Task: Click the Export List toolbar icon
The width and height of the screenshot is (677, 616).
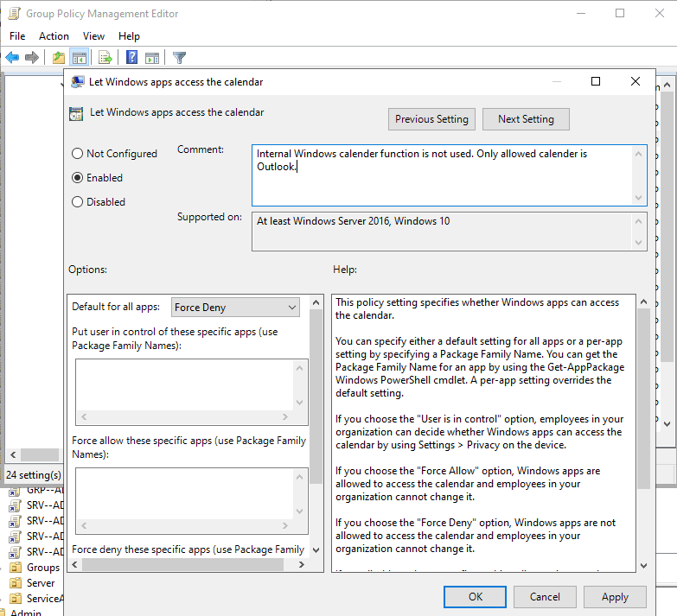Action: (x=105, y=57)
